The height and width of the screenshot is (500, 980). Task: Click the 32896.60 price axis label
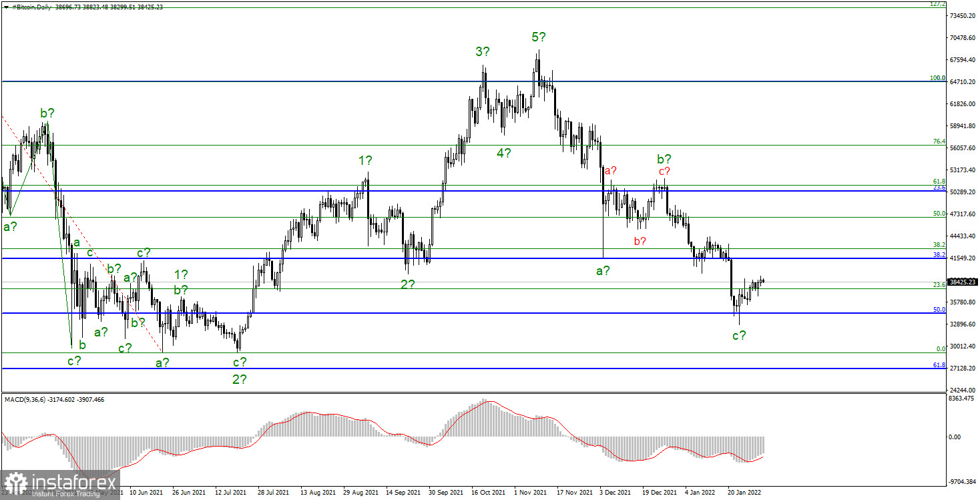pyautogui.click(x=963, y=324)
